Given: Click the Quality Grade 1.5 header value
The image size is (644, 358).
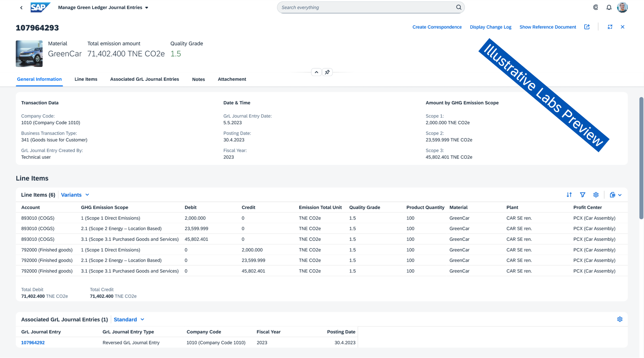Looking at the screenshot, I should tap(176, 54).
